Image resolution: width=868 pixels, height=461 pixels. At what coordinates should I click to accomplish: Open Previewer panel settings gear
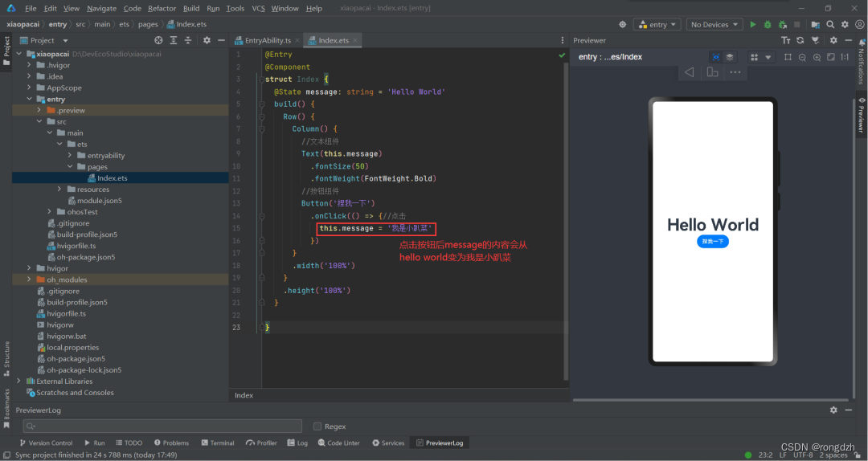(x=833, y=40)
